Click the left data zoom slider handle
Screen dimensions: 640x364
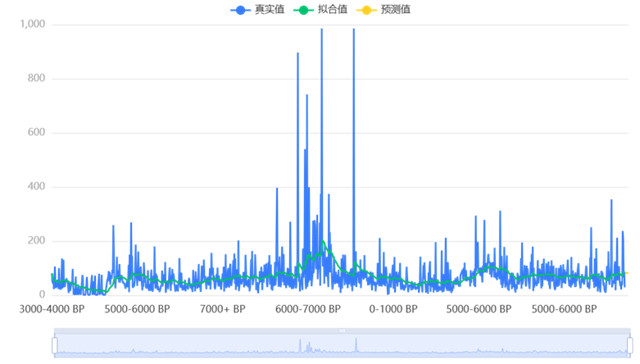pyautogui.click(x=55, y=345)
